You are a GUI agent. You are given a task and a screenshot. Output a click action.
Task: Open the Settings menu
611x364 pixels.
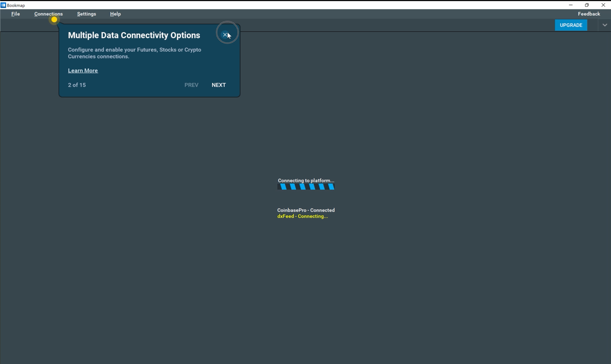[x=86, y=14]
